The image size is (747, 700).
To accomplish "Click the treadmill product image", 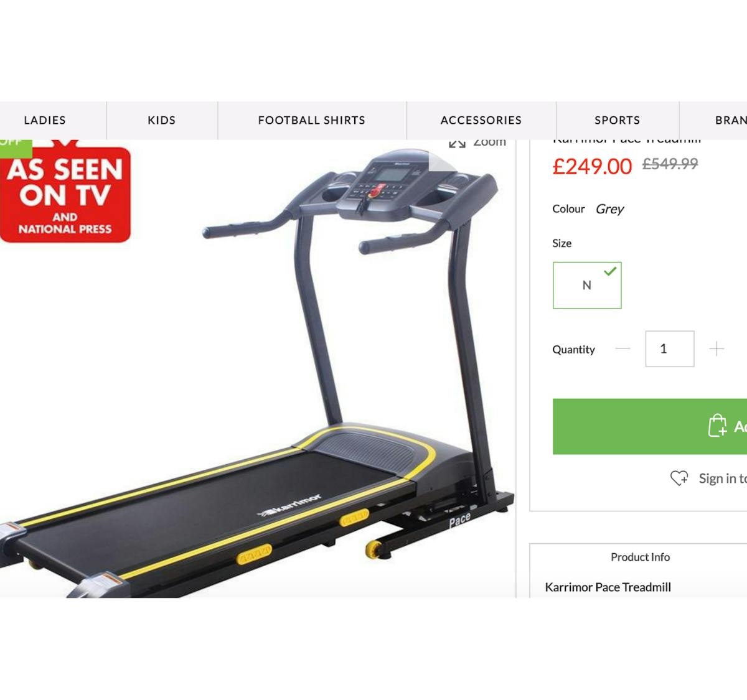I will tap(258, 373).
